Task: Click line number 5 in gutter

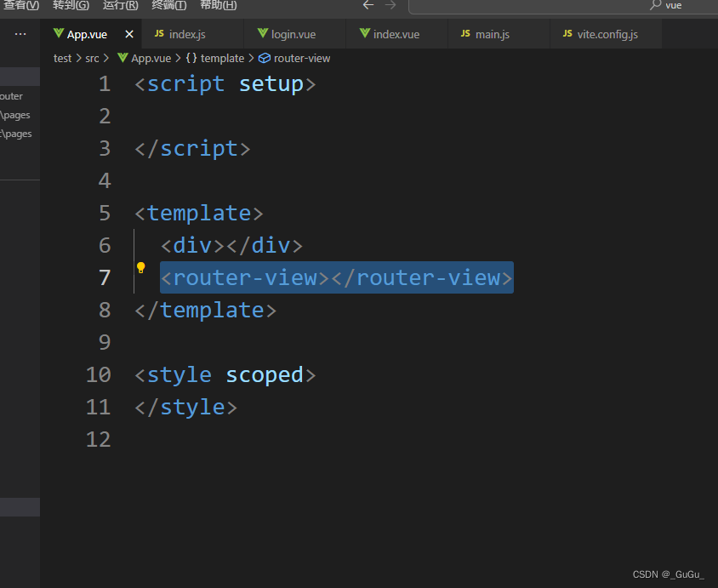Action: click(105, 214)
